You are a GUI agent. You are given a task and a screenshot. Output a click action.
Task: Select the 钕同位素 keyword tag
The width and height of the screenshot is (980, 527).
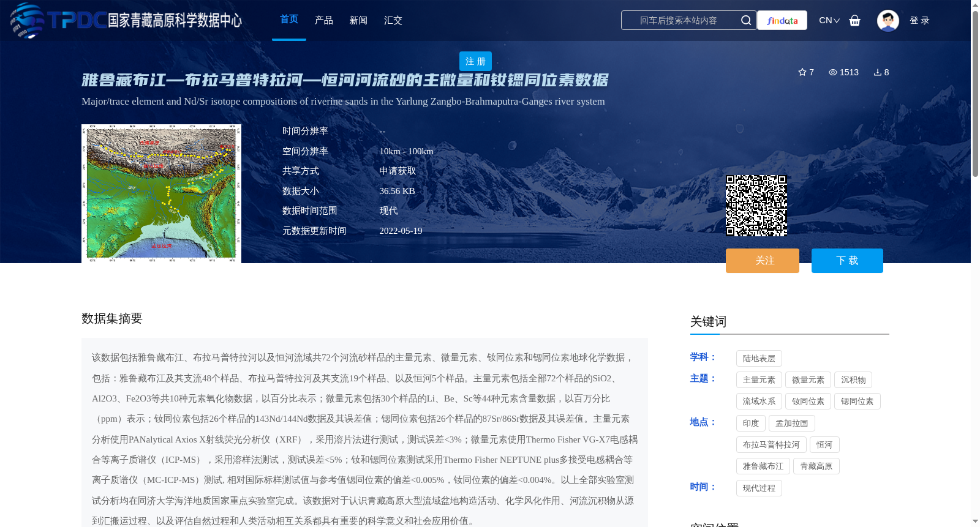tap(808, 402)
